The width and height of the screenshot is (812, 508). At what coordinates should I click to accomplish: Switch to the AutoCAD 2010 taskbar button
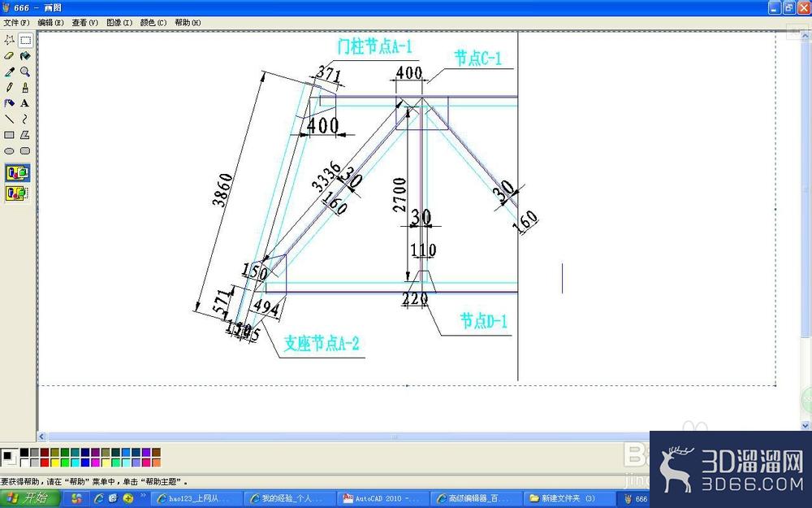(x=383, y=499)
